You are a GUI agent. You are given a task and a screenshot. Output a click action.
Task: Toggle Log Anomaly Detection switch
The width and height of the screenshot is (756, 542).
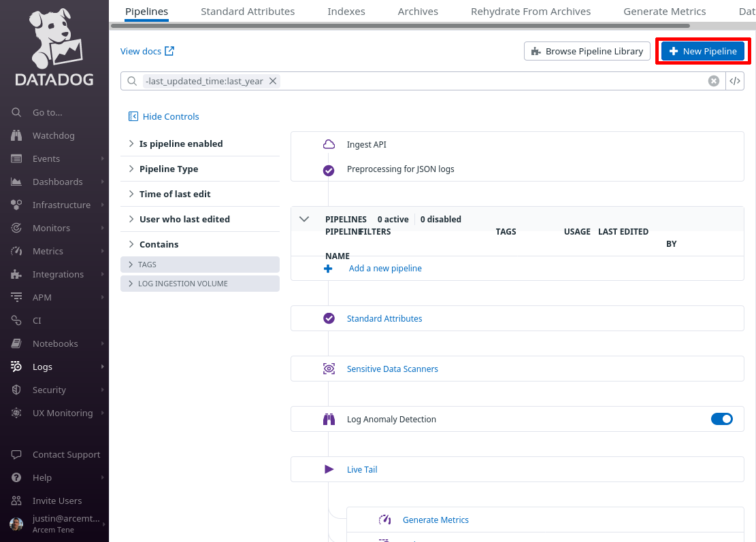pos(722,419)
